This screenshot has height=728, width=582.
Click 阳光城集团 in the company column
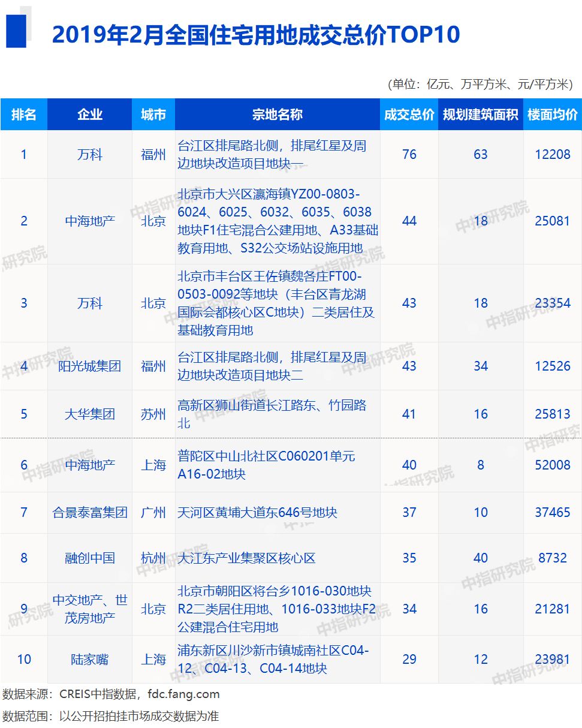90,366
